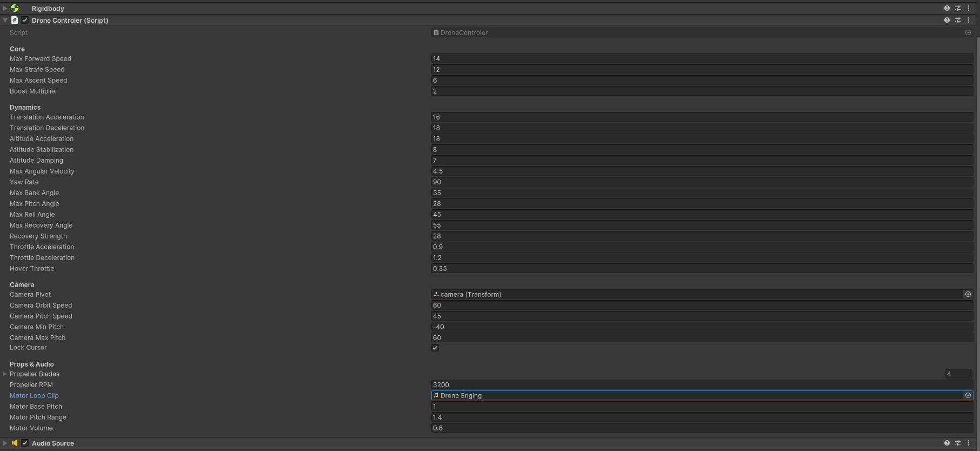This screenshot has width=980, height=451.
Task: Click the Audio Source header title
Action: pyautogui.click(x=53, y=443)
